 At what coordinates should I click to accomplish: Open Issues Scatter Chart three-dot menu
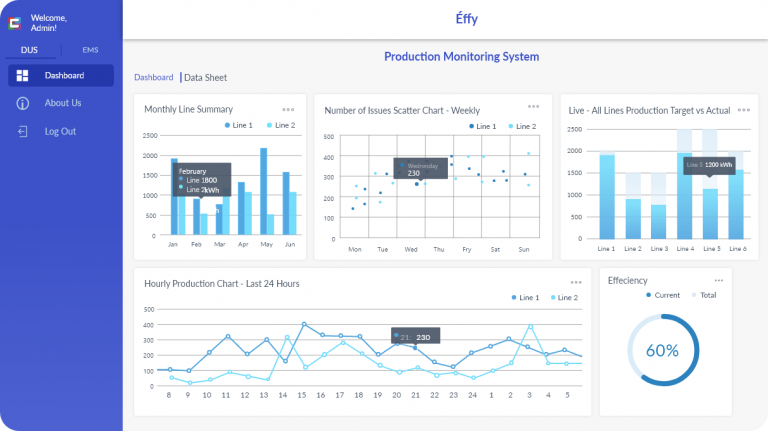click(x=534, y=107)
